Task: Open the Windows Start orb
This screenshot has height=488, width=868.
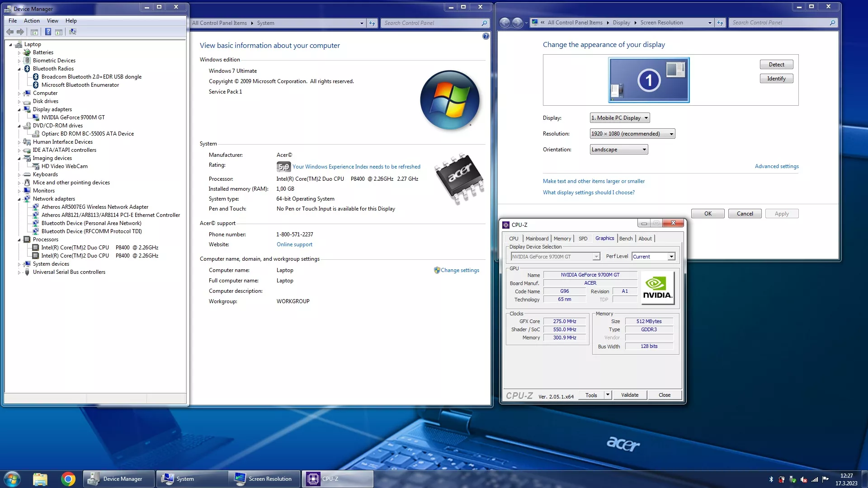Action: 12,479
